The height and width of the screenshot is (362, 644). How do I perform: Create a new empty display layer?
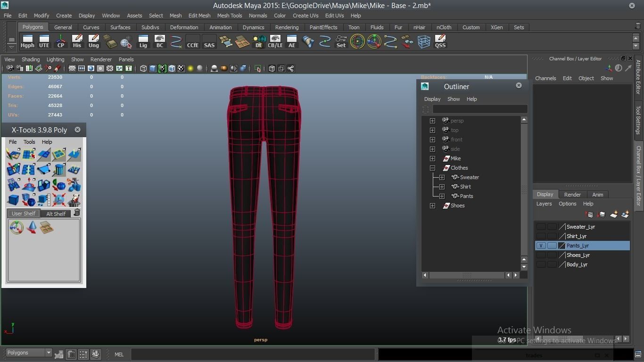(x=614, y=214)
